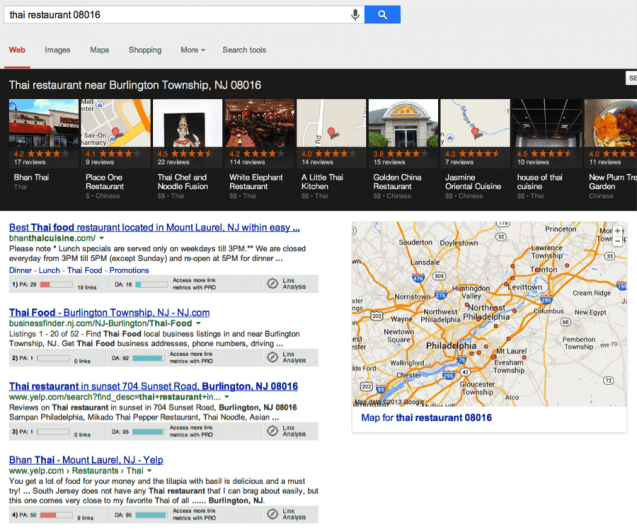
Task: Click the Place One Restaurant map thumbnail
Action: (115, 123)
